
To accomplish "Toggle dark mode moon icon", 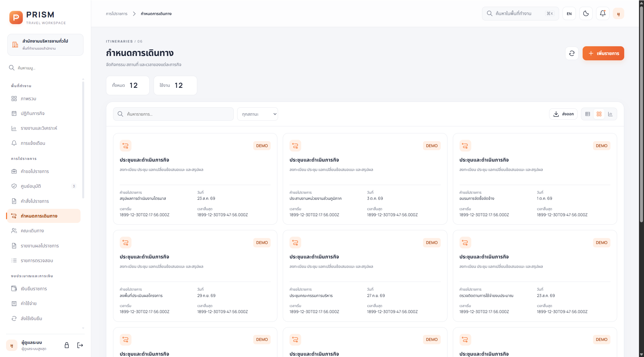I will [586, 13].
